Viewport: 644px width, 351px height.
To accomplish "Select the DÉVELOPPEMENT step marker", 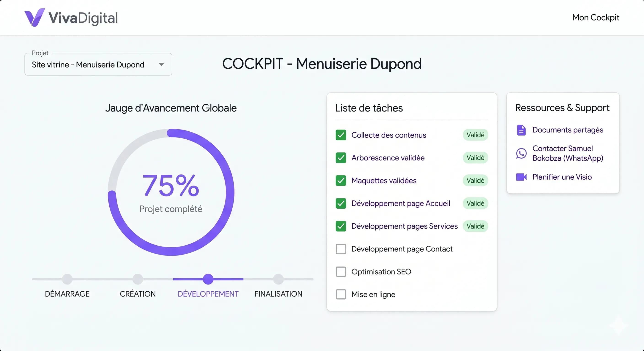I will tap(208, 279).
